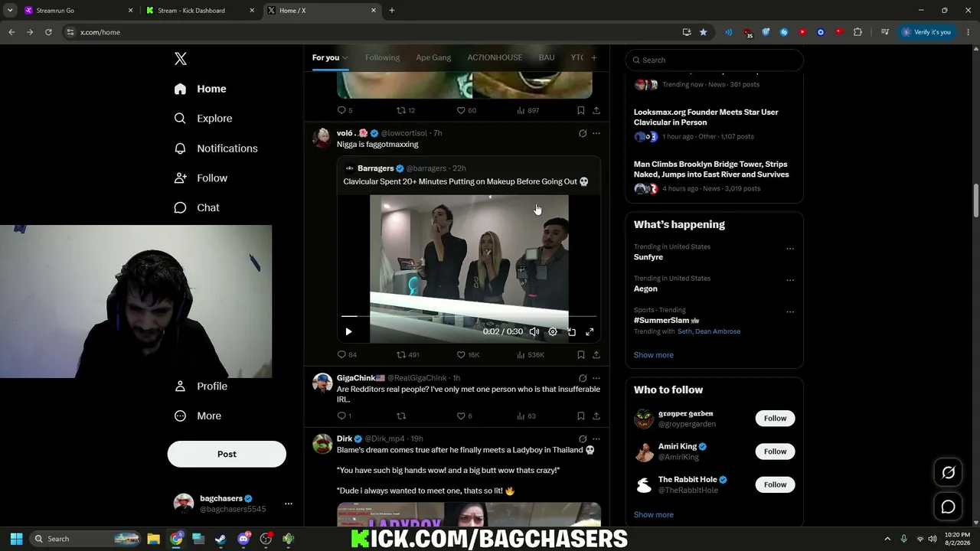
Task: Add a timeline tab with the plus icon
Action: click(x=593, y=57)
